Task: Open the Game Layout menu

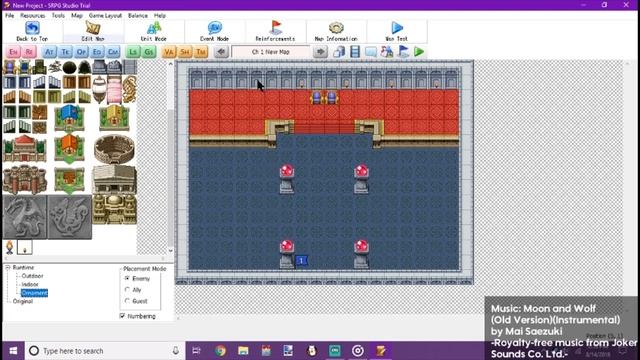Action: [x=105, y=16]
